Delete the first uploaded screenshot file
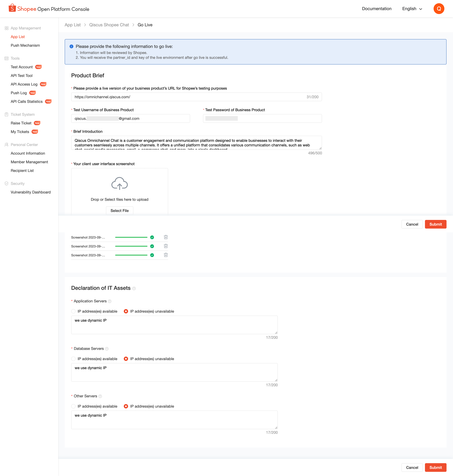 (166, 237)
